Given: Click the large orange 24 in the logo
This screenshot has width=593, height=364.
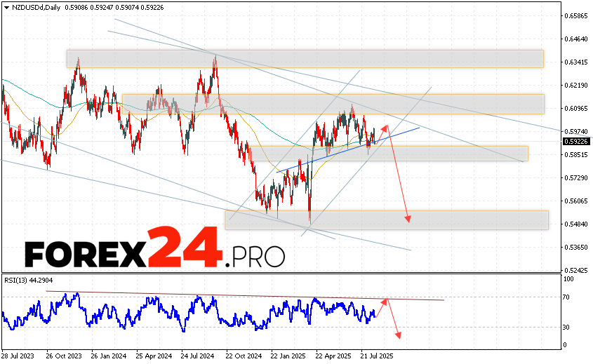Looking at the screenshot, I should click(x=185, y=248).
